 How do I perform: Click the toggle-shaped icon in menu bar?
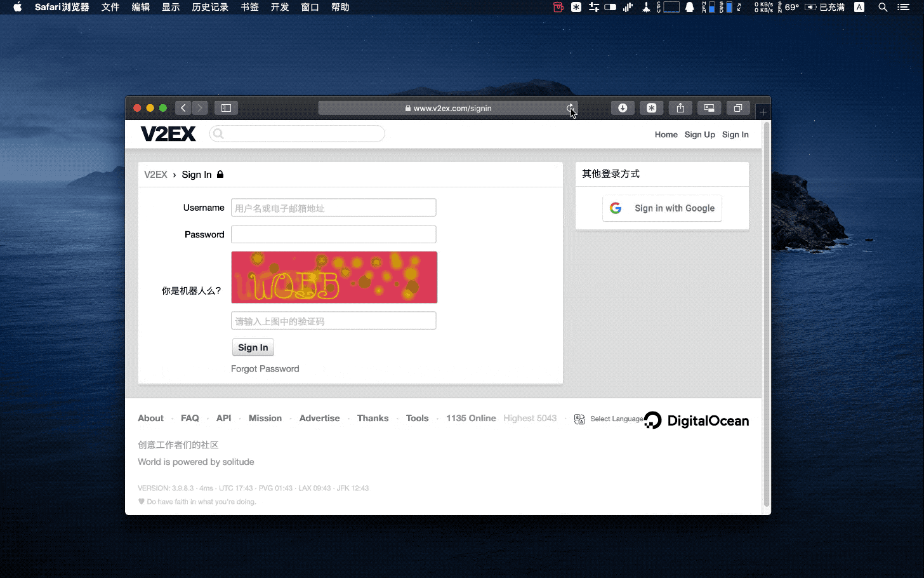(610, 7)
